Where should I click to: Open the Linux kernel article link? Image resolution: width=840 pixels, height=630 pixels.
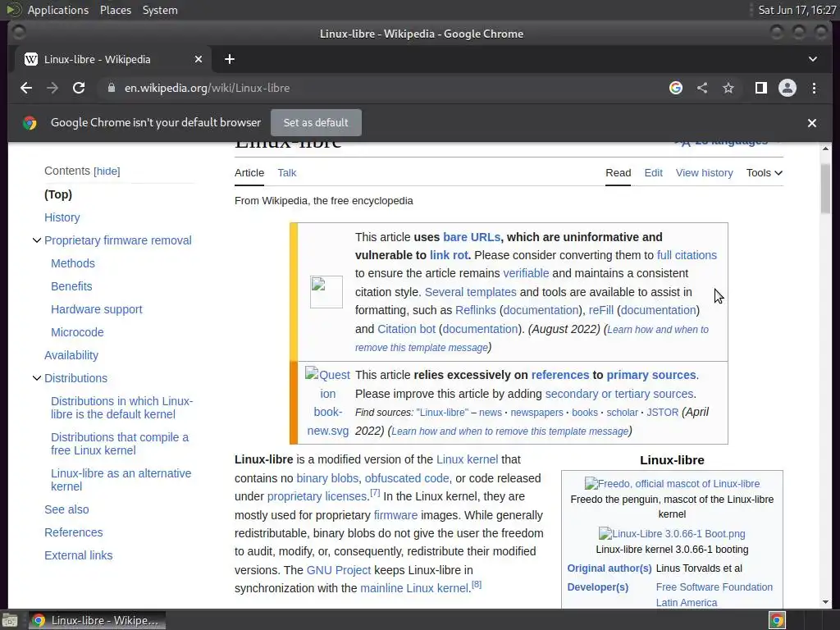(467, 459)
